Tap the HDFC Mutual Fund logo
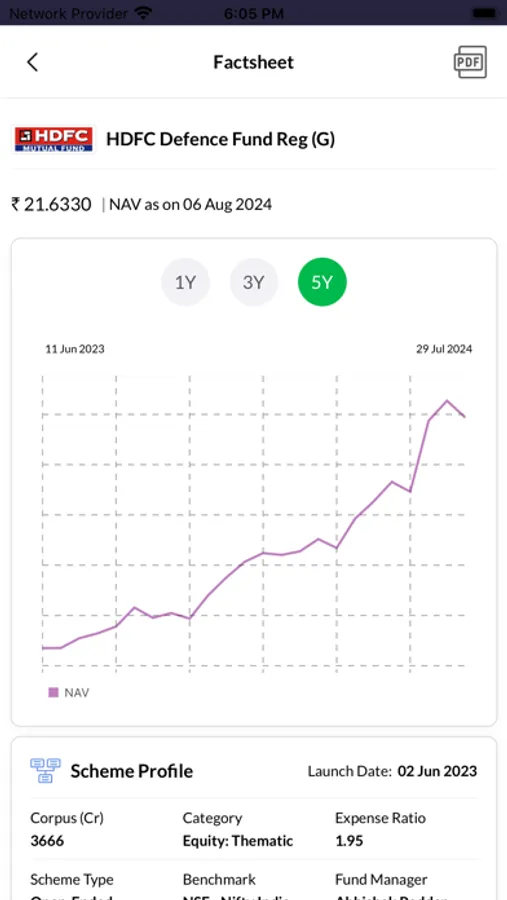This screenshot has width=507, height=900. 53,139
